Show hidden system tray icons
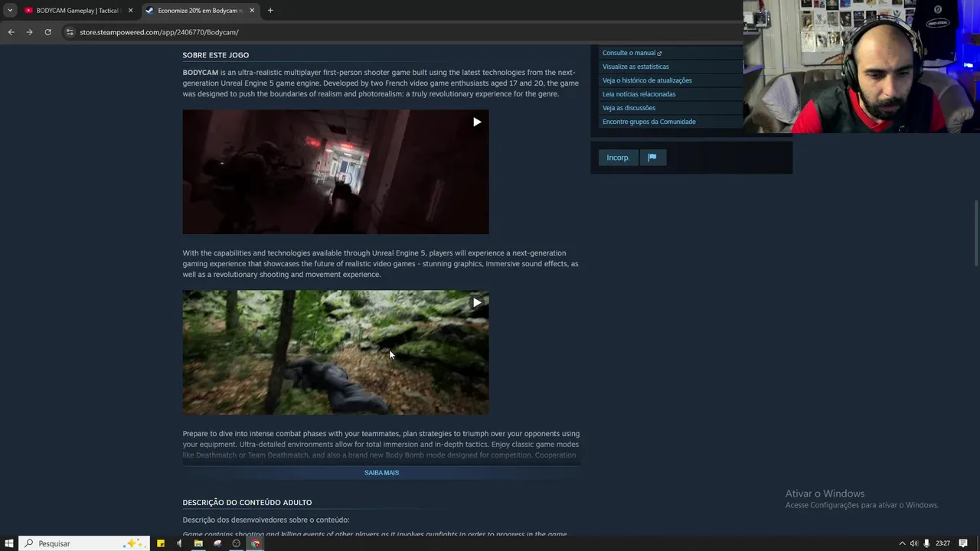This screenshot has width=980, height=551. 902,543
